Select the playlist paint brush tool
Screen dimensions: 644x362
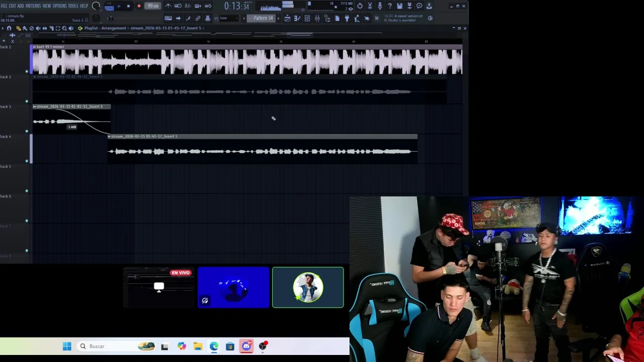25,28
